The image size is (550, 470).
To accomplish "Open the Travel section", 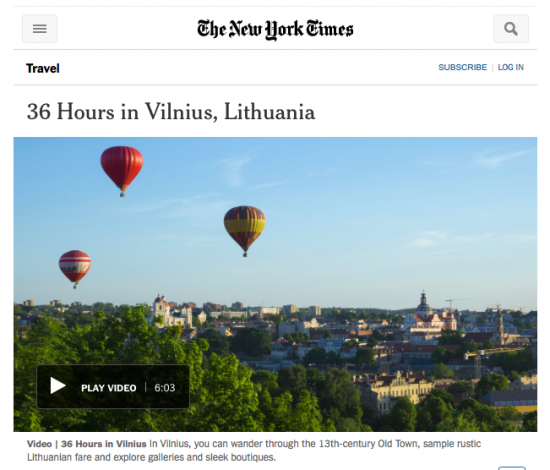I will click(43, 68).
